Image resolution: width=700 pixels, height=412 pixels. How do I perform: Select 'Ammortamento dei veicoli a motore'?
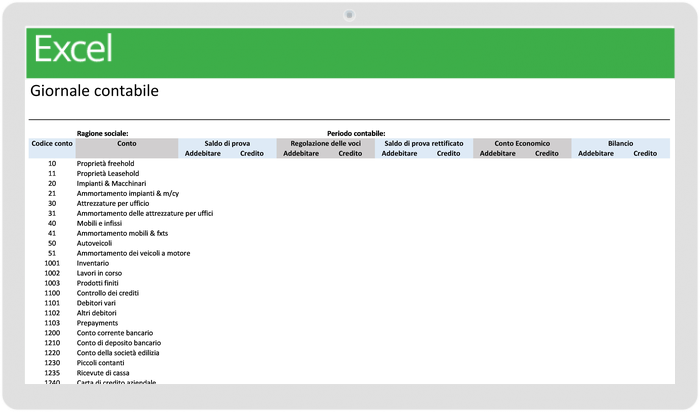point(133,253)
